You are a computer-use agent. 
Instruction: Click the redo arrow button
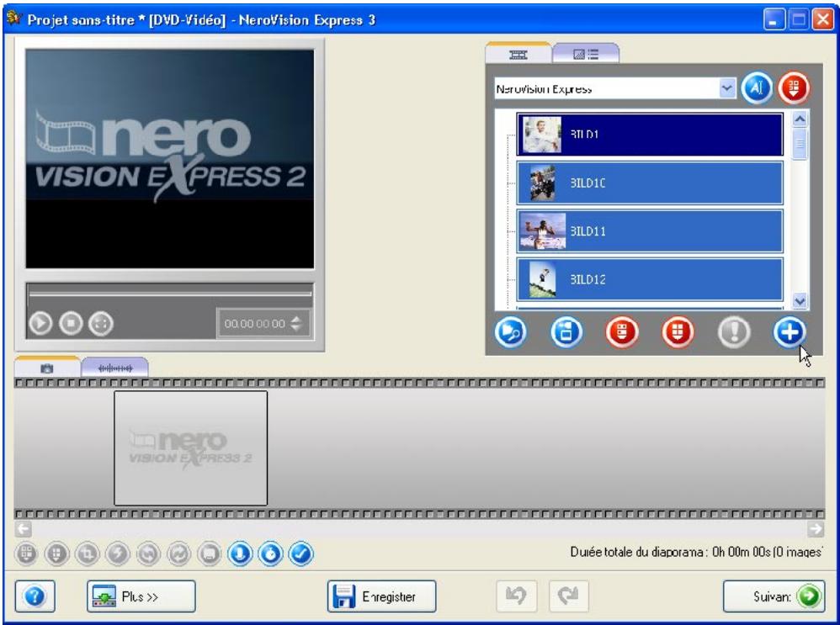click(x=568, y=596)
